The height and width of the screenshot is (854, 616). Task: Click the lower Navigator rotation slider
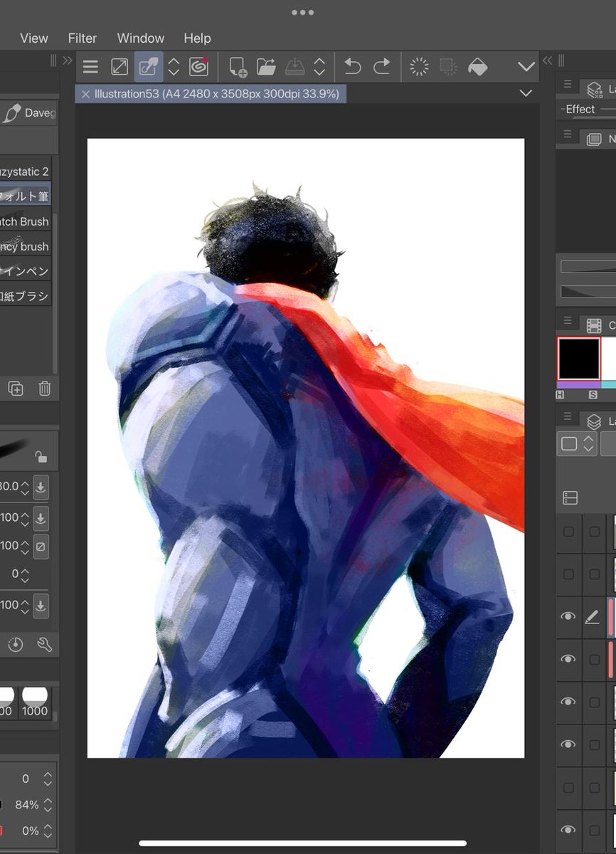pyautogui.click(x=588, y=291)
